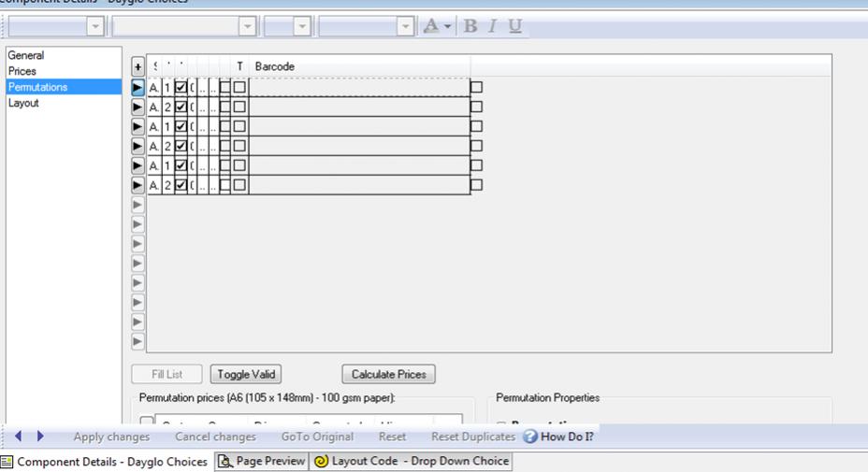The height and width of the screenshot is (472, 868).
Task: Select the sixth permutation row arrow
Action: tap(138, 185)
